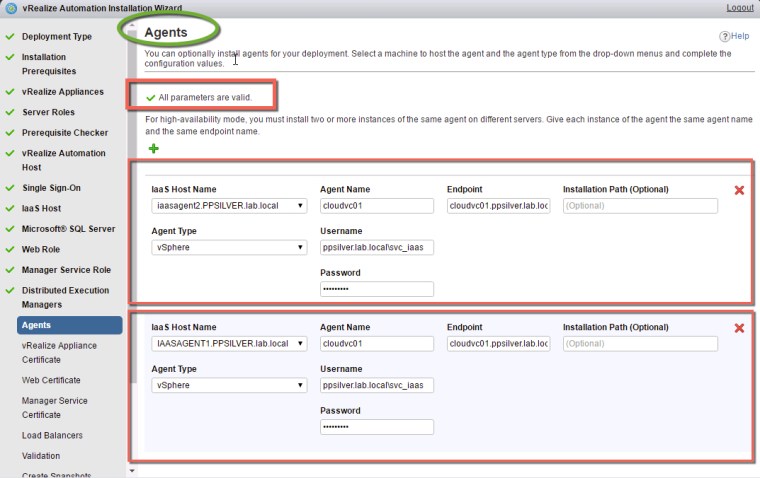This screenshot has height=478, width=760.
Task: Click the first agent's Agent Name field
Action: (377, 206)
